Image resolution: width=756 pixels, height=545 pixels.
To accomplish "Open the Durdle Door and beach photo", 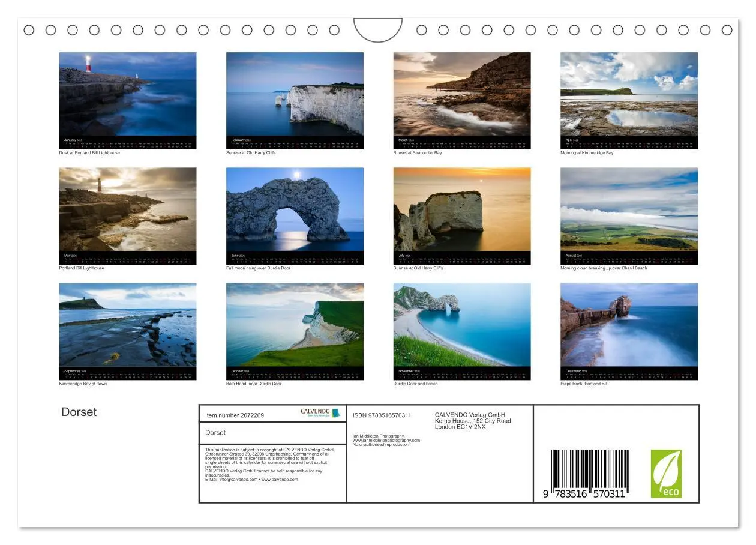I will [x=462, y=325].
